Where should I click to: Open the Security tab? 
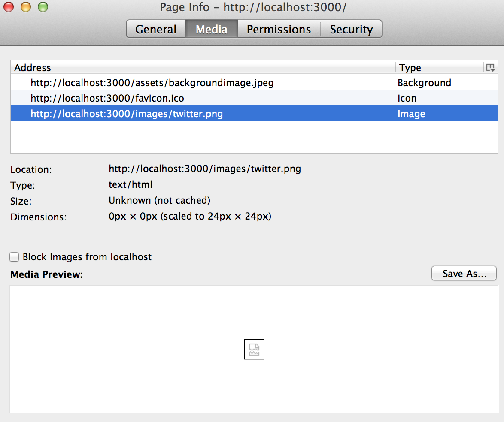351,29
